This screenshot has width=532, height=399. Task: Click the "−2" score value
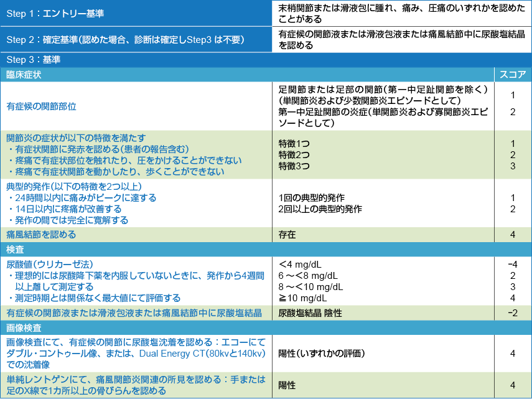tap(512, 312)
